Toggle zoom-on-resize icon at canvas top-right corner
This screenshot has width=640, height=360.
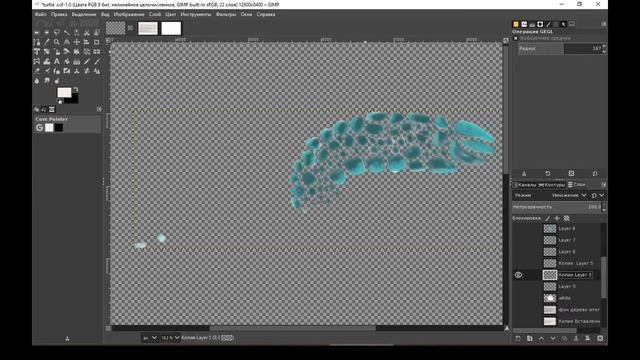506,40
